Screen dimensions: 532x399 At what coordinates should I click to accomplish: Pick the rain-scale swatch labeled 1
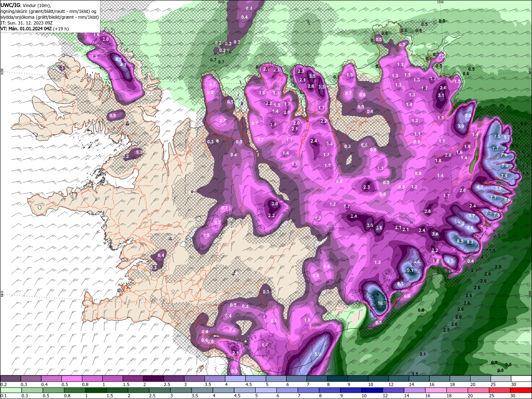[96, 390]
